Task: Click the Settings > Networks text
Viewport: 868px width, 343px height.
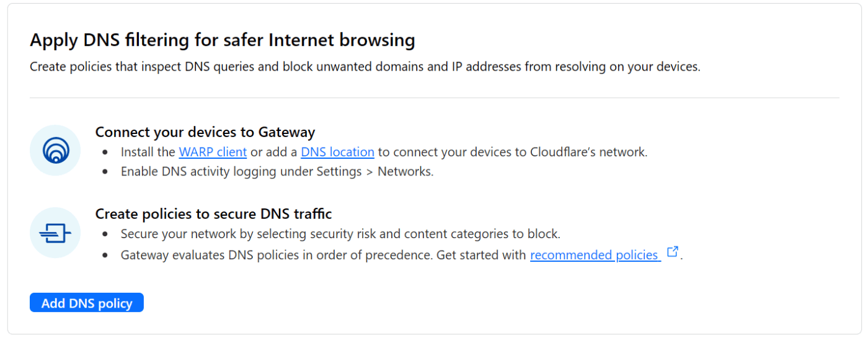Action: (378, 172)
